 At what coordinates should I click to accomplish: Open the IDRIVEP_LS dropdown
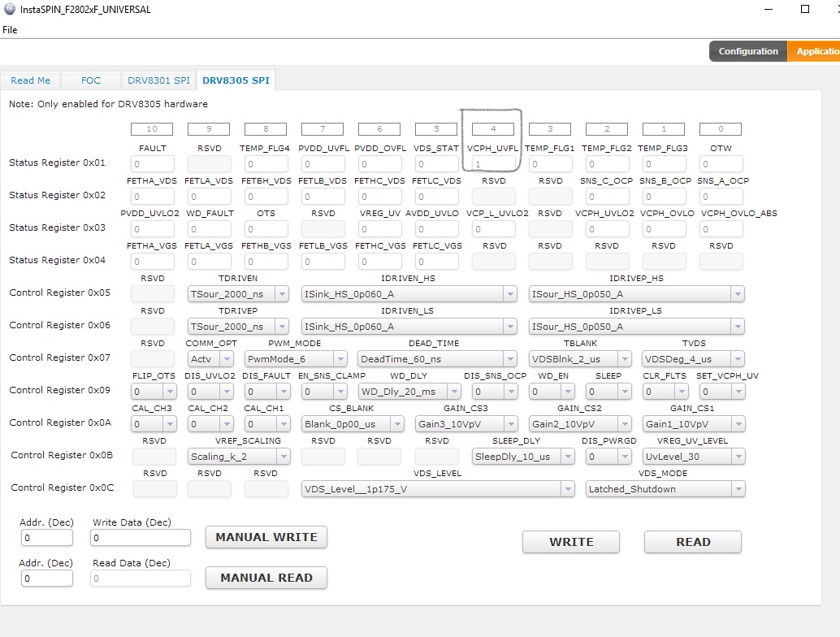click(636, 327)
